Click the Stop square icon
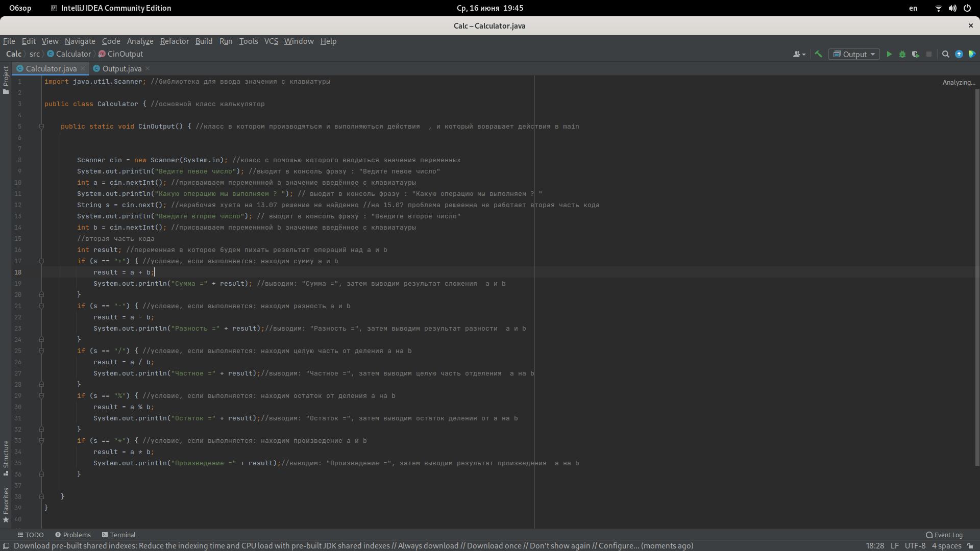Viewport: 980px width, 551px height. 929,54
